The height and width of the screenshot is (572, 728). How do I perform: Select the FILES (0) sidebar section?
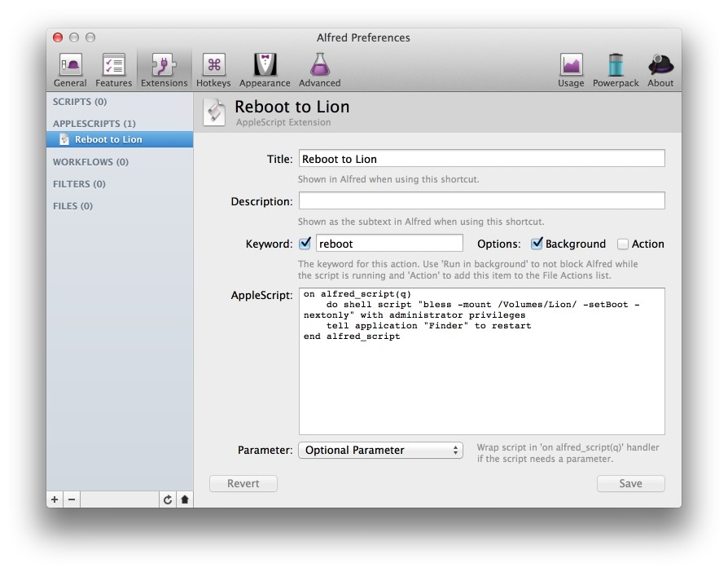coord(73,206)
